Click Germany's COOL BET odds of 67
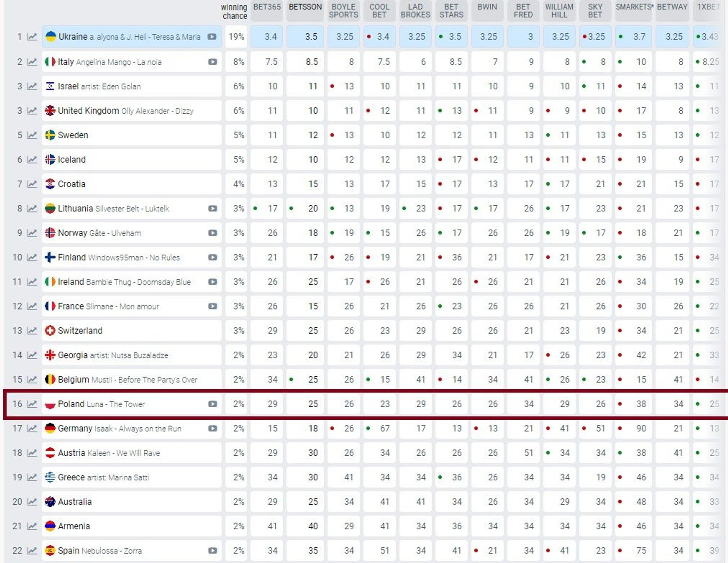The image size is (728, 563). pos(379,428)
